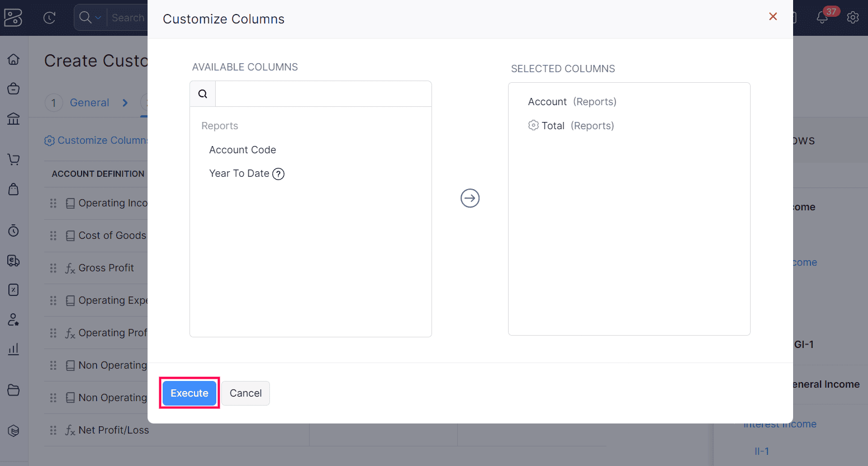This screenshot has width=868, height=466.
Task: Click the Available Columns search field
Action: 323,94
